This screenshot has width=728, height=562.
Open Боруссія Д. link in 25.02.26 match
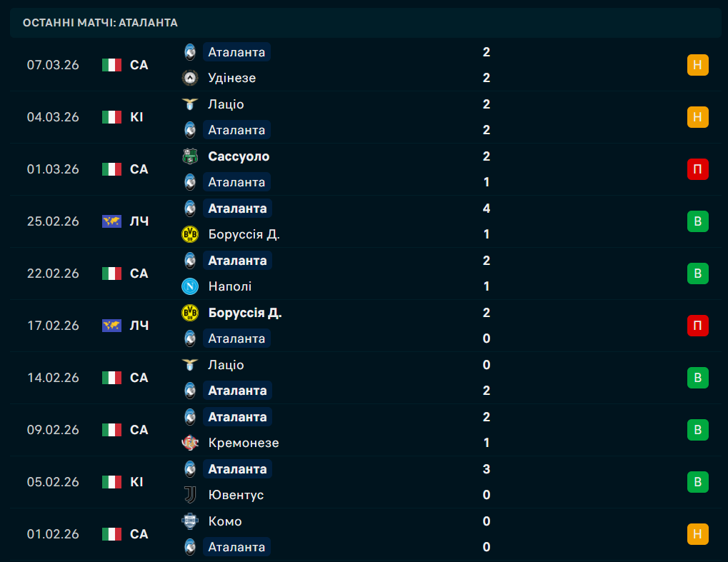click(x=244, y=234)
